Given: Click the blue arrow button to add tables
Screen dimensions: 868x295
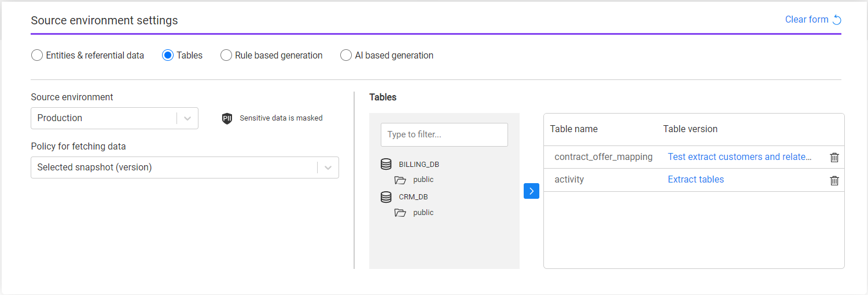Looking at the screenshot, I should coord(531,191).
